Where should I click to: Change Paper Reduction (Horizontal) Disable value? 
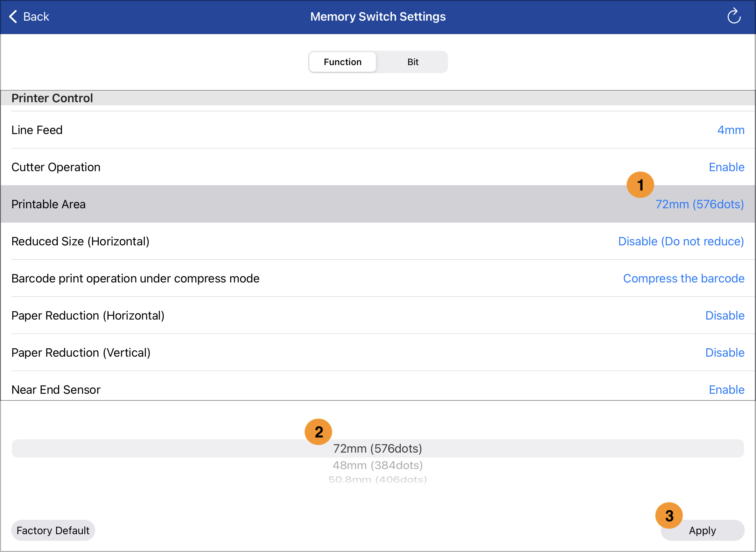click(725, 315)
